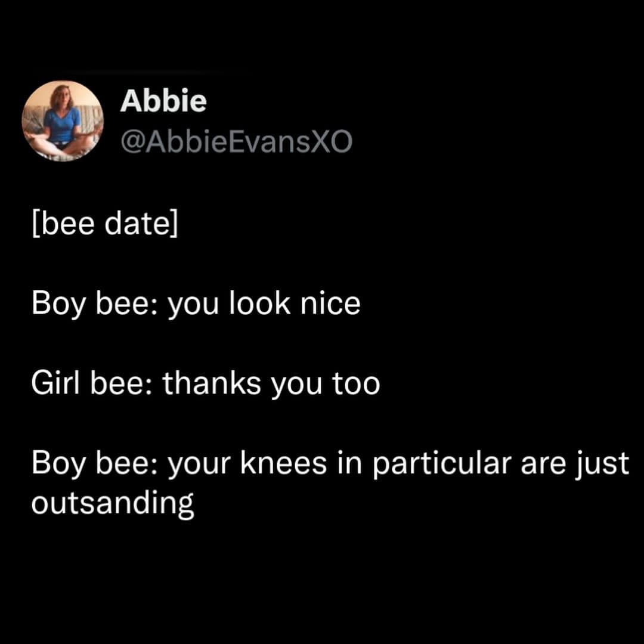
Task: Click the blue shirt in the avatar photo
Action: 62,125
